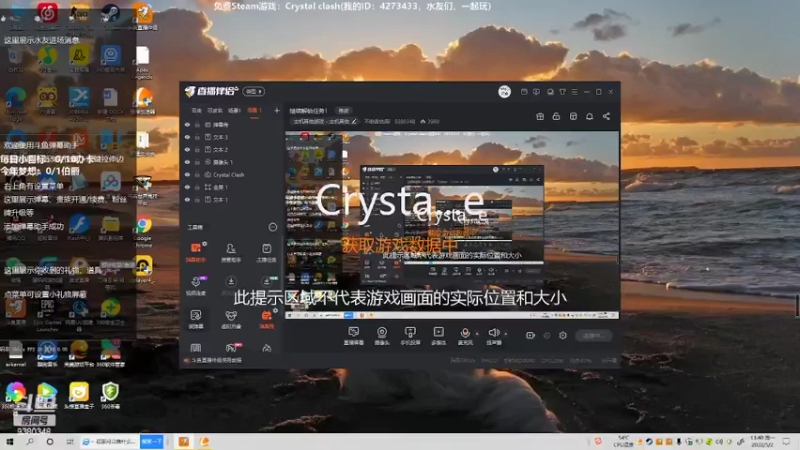The width and height of the screenshot is (800, 450).
Task: Hide the 摄像头 1 layer via eye icon
Action: point(187,162)
